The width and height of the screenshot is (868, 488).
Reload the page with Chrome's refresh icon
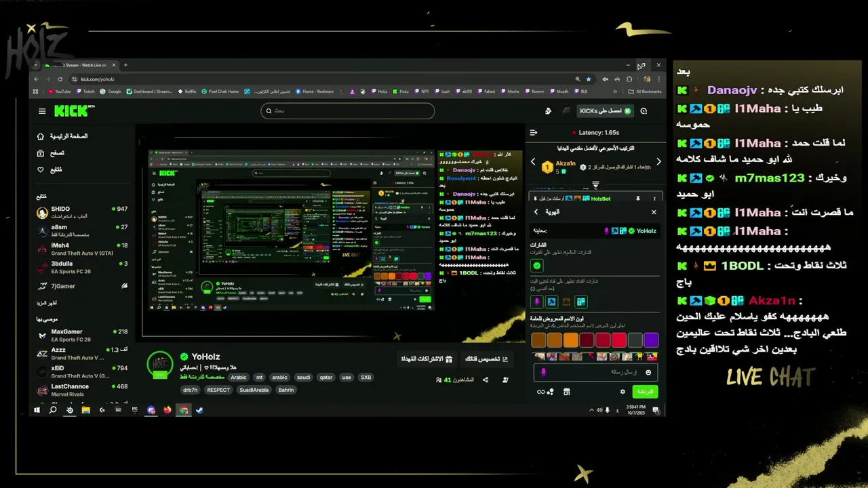[60, 79]
